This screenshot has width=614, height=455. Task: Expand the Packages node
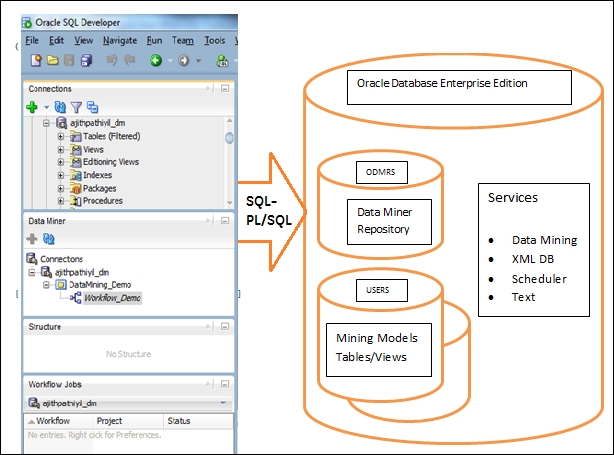(61, 188)
